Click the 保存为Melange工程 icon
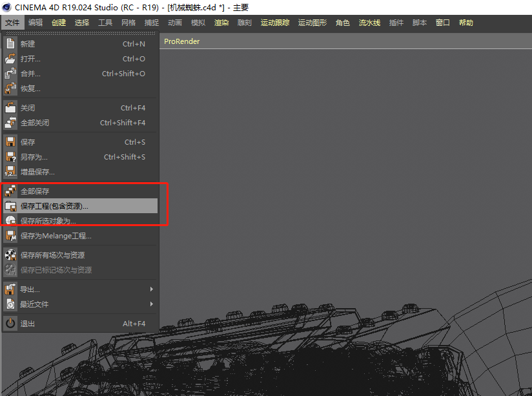This screenshot has height=396, width=532. point(10,236)
